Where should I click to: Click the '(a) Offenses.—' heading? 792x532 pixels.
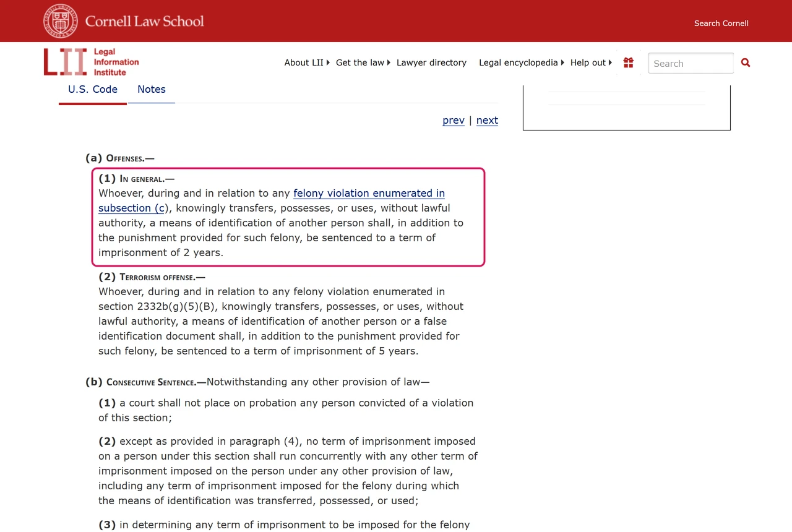tap(120, 158)
